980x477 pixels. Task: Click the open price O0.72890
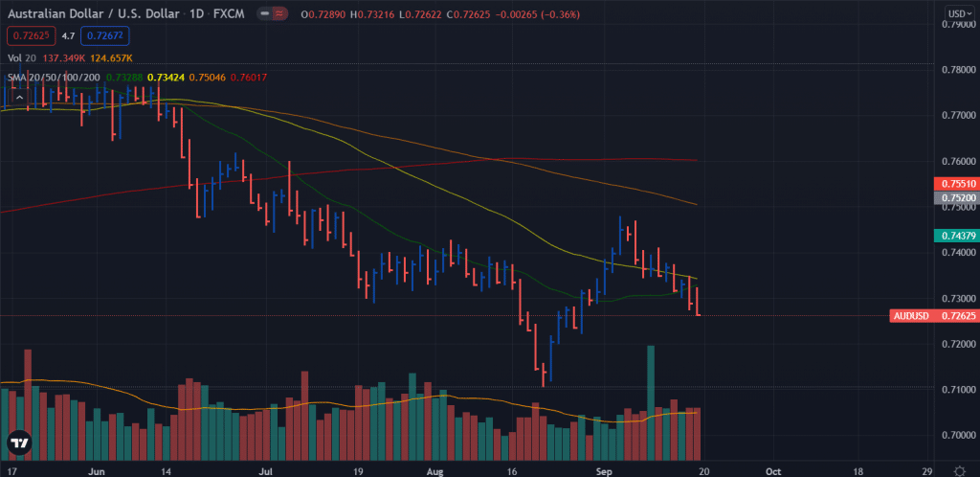pos(325,13)
